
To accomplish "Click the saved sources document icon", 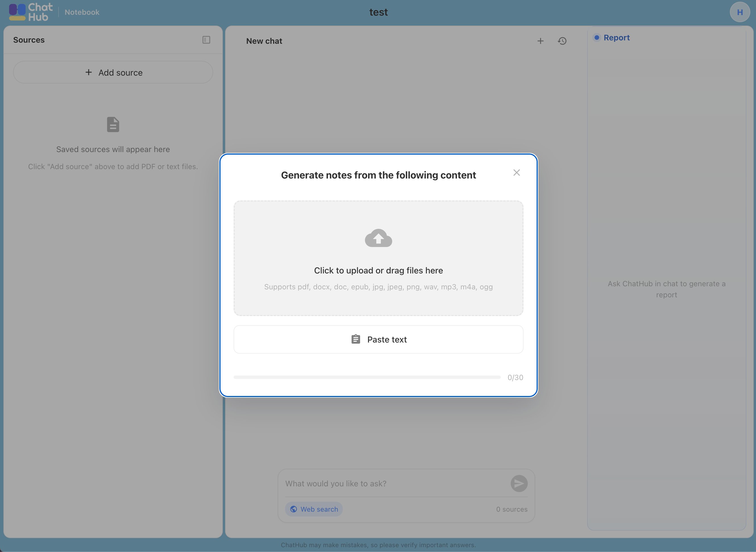I will click(113, 124).
